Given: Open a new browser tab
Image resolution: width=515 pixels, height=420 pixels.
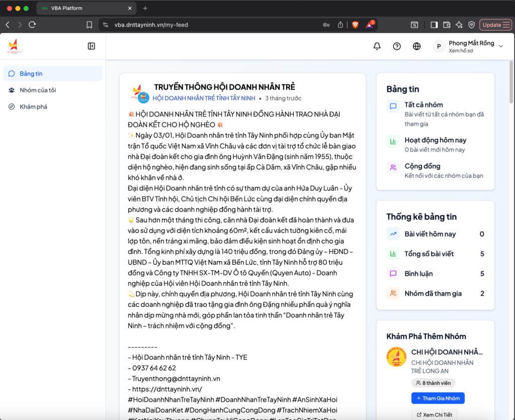Looking at the screenshot, I should [x=145, y=8].
